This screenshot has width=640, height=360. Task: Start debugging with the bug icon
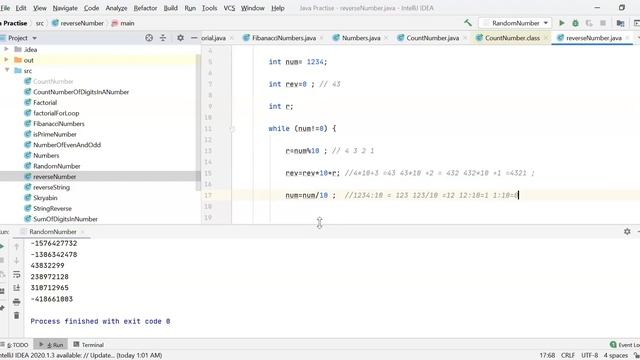point(576,23)
